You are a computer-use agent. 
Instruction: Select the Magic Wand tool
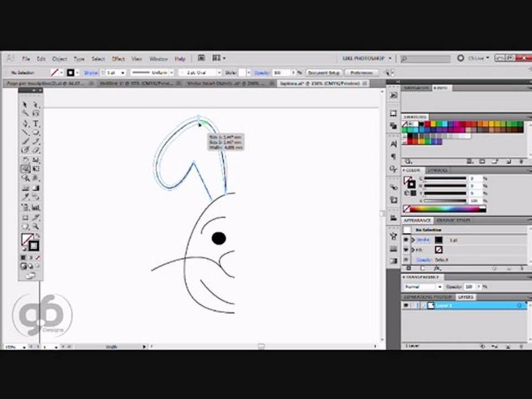pos(25,113)
